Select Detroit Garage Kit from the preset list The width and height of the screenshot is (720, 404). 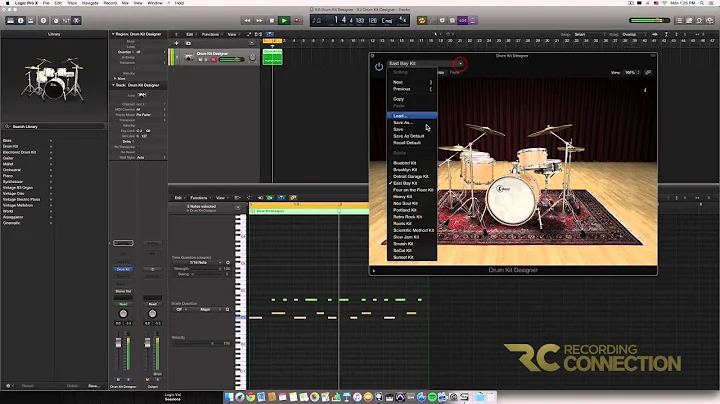tap(412, 176)
